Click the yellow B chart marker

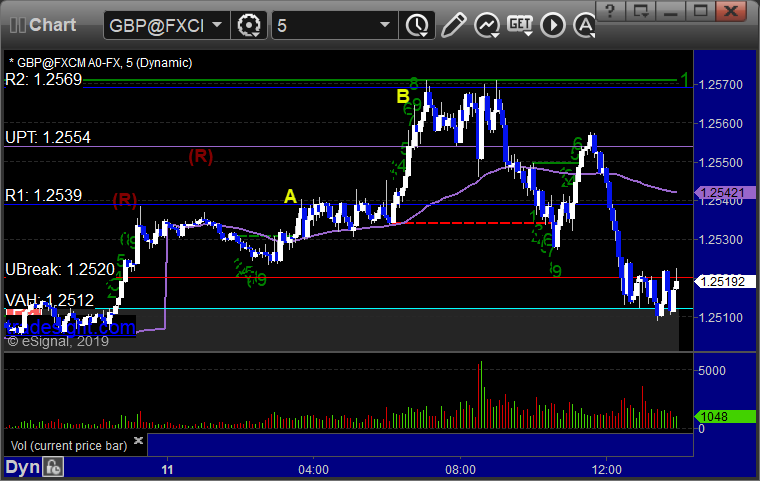point(403,96)
